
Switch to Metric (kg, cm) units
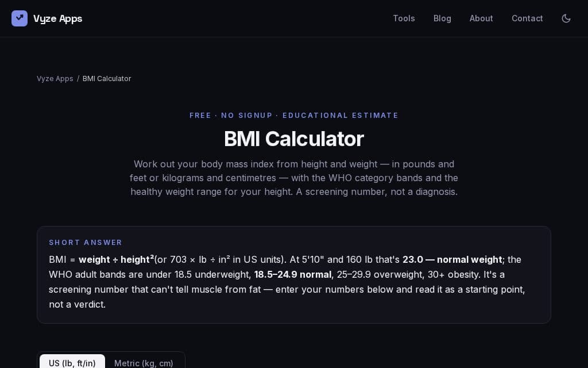click(144, 363)
